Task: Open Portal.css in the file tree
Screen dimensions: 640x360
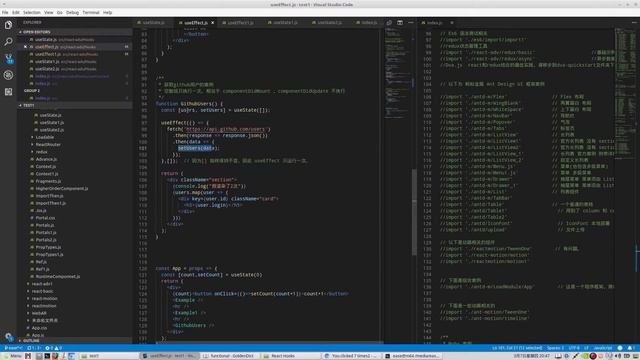Action: (x=45, y=218)
